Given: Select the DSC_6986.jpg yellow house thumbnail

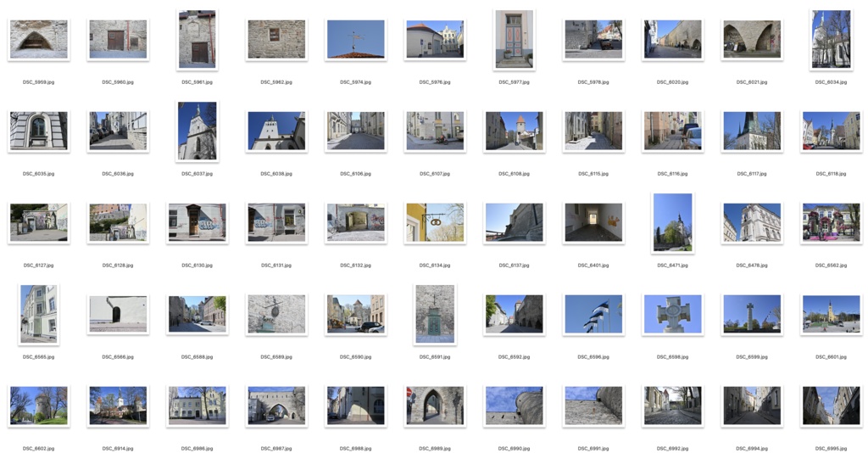Looking at the screenshot, I should coord(197,406).
